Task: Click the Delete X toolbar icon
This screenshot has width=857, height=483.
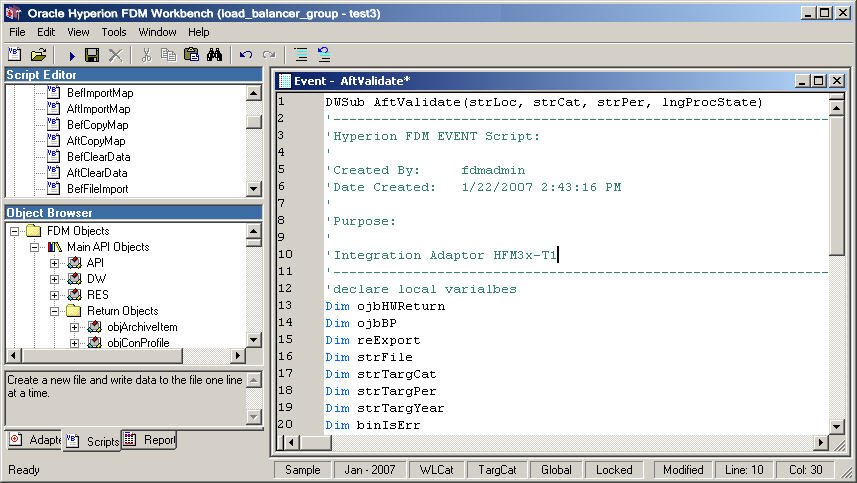Action: pyautogui.click(x=115, y=55)
